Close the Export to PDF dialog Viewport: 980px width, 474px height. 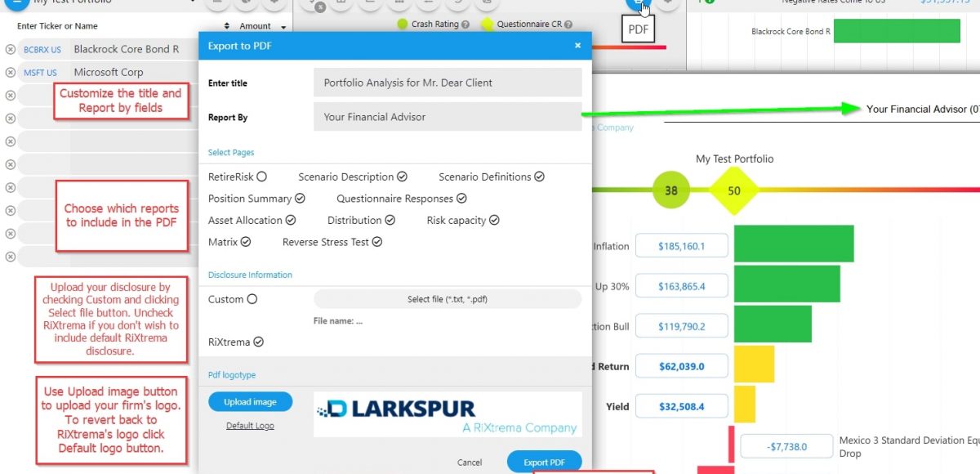click(577, 46)
